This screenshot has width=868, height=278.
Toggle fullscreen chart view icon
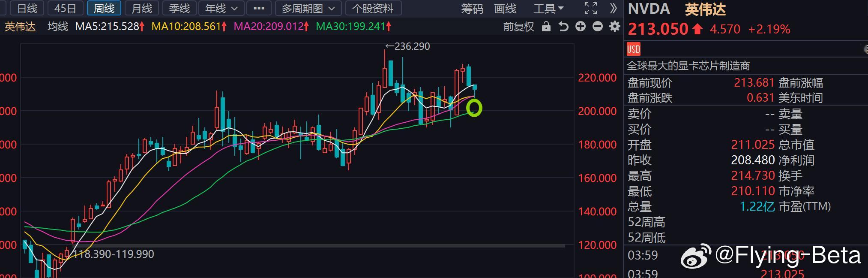[591, 8]
